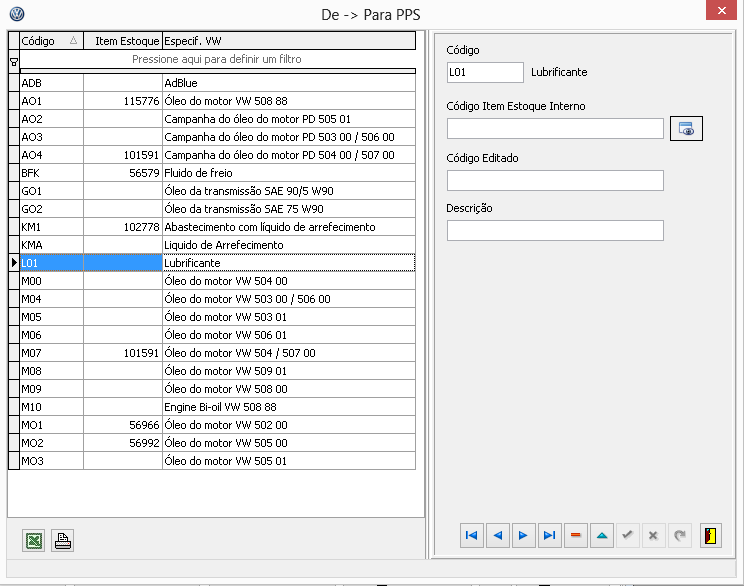Delete the record with the minus button
This screenshot has height=586, width=744.
click(x=576, y=535)
